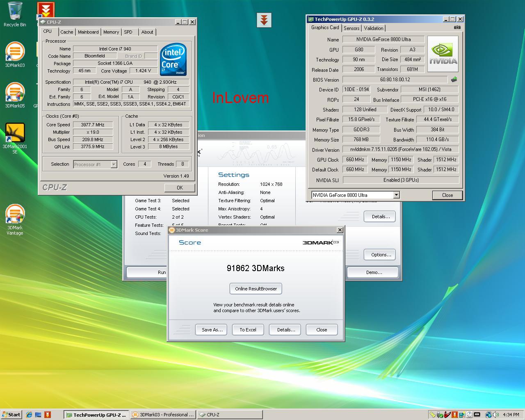
Task: Expand the Processor #1 selection dropdown in CPU-Z
Action: point(114,164)
